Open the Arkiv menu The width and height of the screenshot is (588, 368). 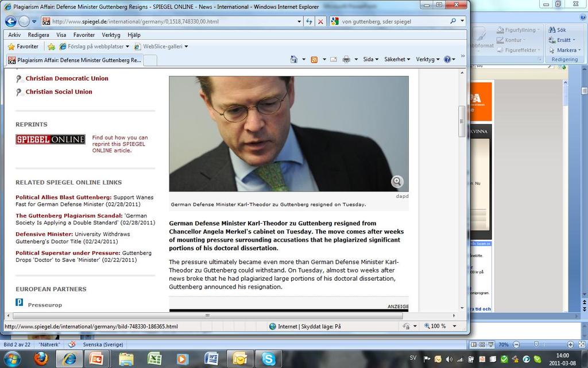click(14, 35)
